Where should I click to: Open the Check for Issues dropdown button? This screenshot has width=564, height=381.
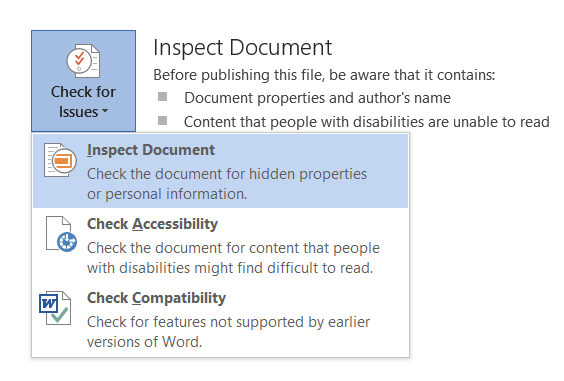pyautogui.click(x=83, y=81)
